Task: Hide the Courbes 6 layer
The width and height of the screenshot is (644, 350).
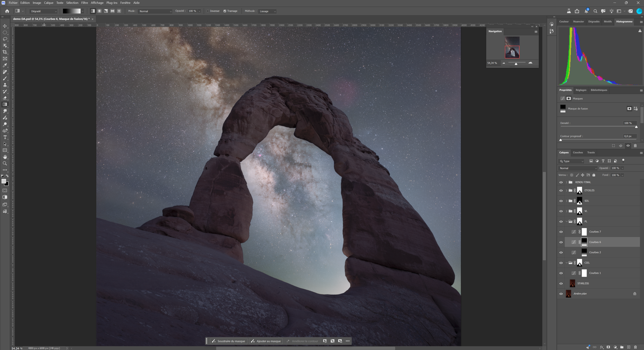Action: tap(561, 242)
